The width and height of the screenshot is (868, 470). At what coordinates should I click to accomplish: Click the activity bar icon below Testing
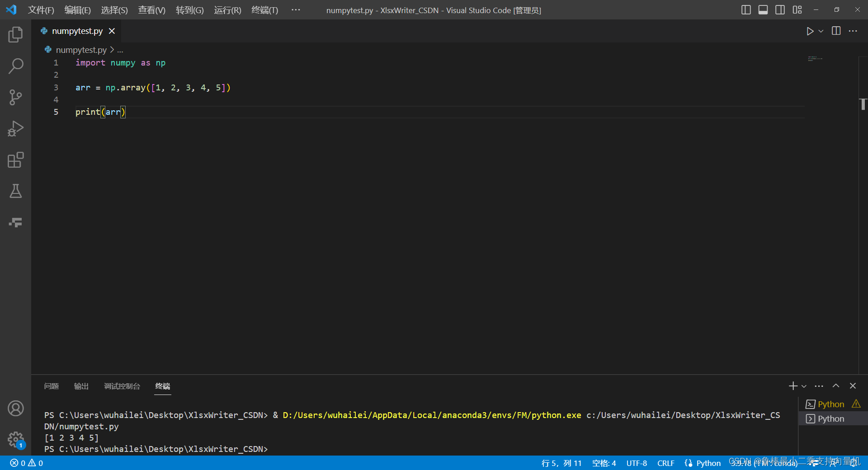(15, 222)
